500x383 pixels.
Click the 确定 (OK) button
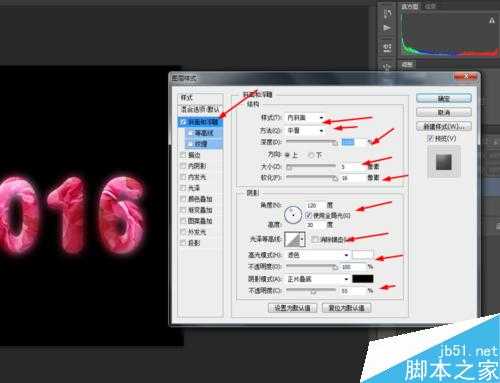(x=444, y=98)
